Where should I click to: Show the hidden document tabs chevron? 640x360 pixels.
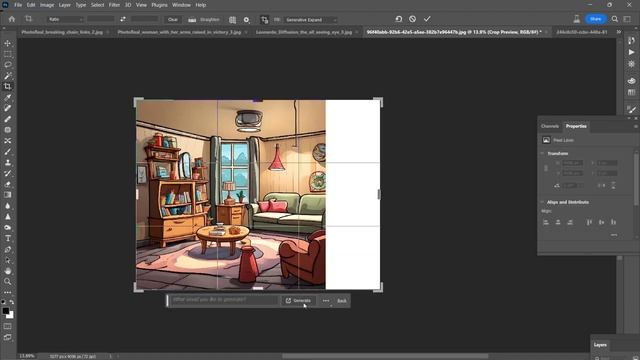point(619,32)
